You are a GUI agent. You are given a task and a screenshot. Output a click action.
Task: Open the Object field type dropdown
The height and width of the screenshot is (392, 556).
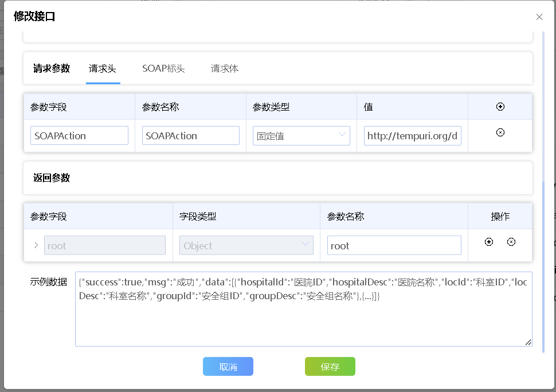point(246,245)
